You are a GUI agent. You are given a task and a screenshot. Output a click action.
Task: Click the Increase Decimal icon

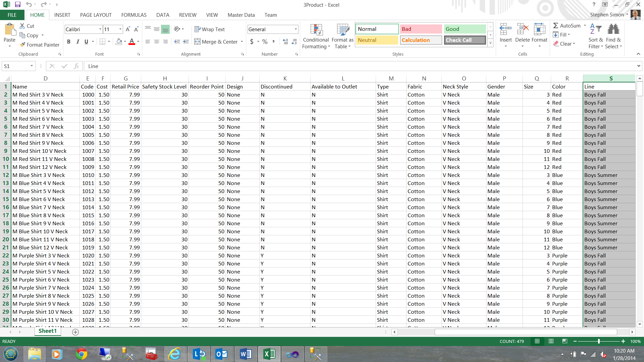285,42
